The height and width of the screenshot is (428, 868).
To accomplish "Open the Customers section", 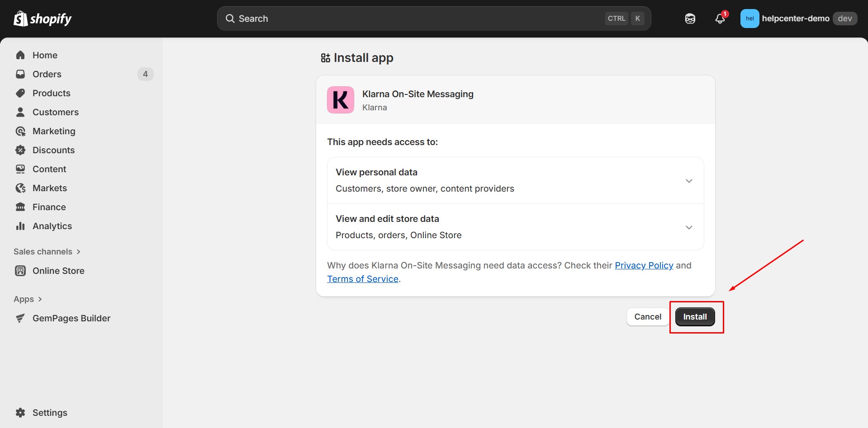I will tap(56, 112).
